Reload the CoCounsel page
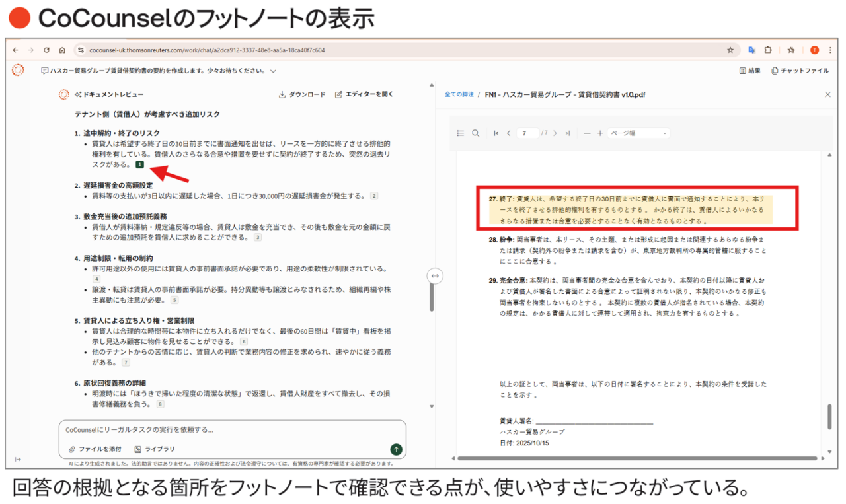 coord(46,50)
